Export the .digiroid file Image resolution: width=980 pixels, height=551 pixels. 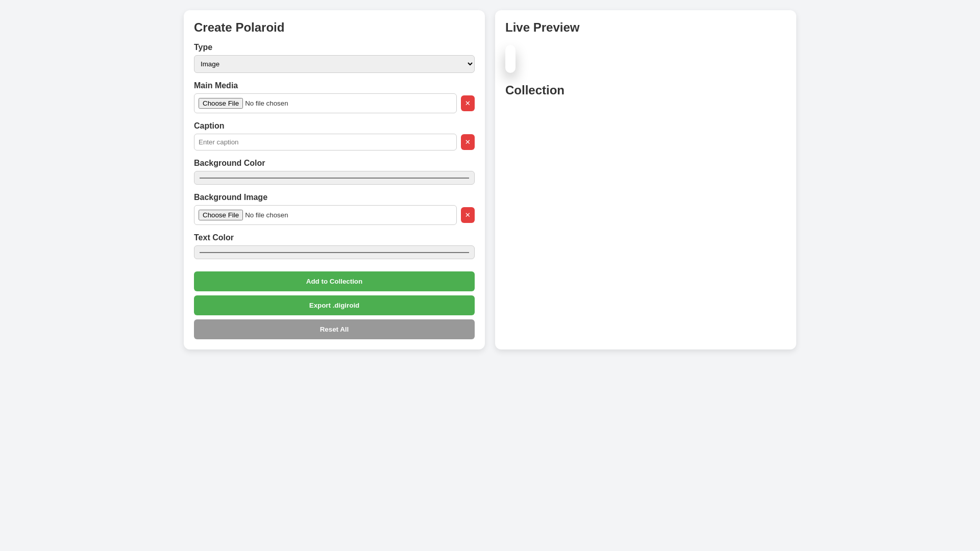click(334, 305)
